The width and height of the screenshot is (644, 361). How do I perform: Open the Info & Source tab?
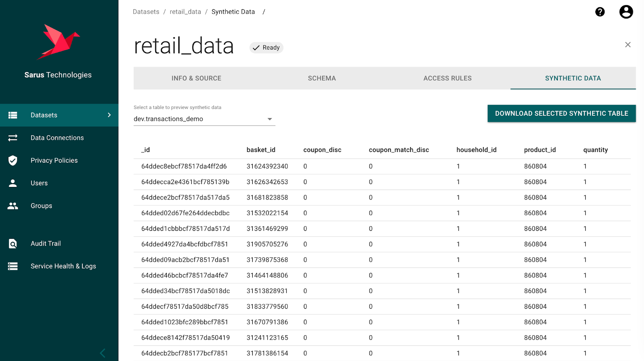(x=196, y=78)
